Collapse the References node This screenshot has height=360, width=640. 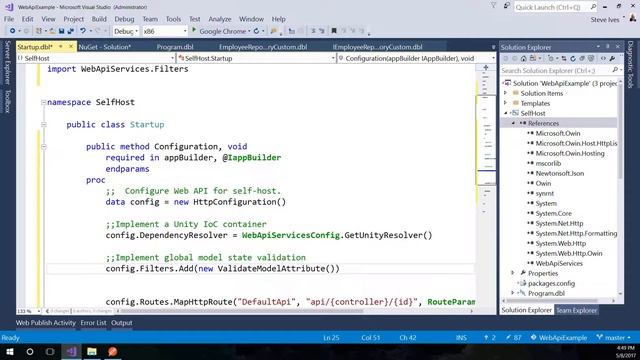click(513, 123)
